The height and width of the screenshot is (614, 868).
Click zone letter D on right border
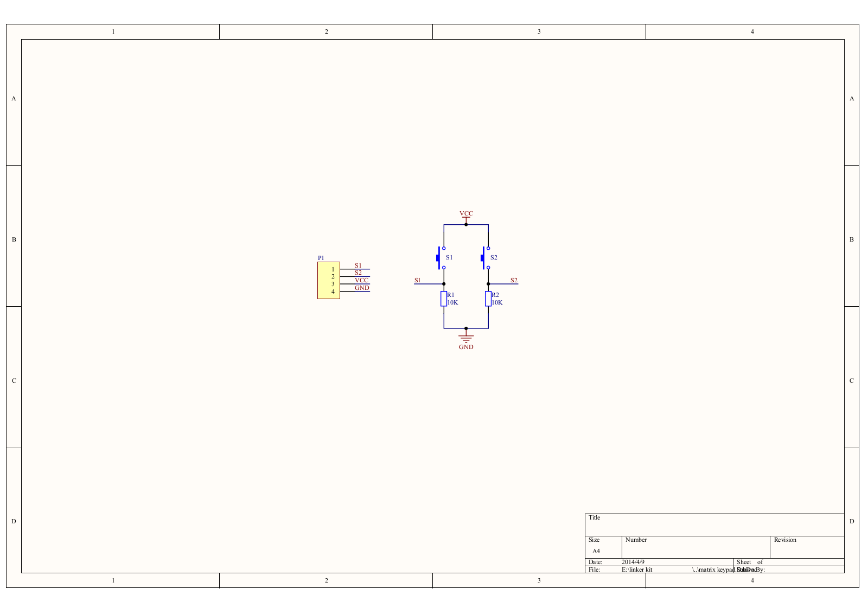[x=852, y=521]
